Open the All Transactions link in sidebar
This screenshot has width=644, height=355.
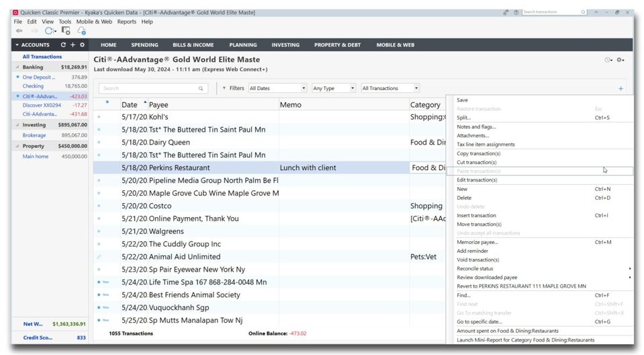[42, 56]
